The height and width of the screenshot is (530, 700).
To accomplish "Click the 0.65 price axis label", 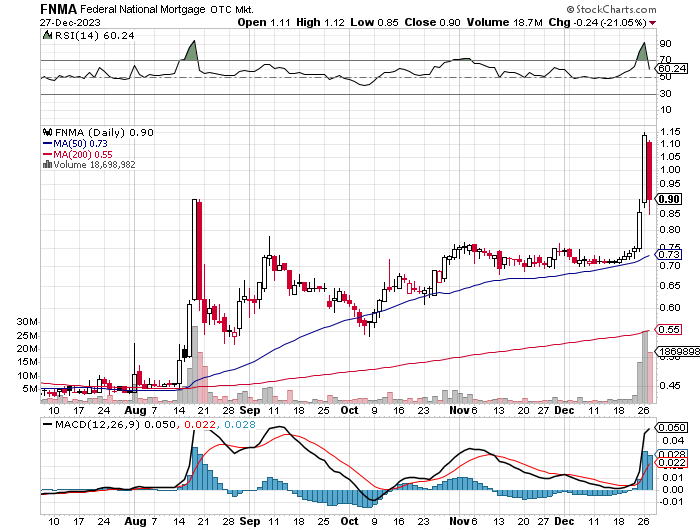I will pos(670,285).
